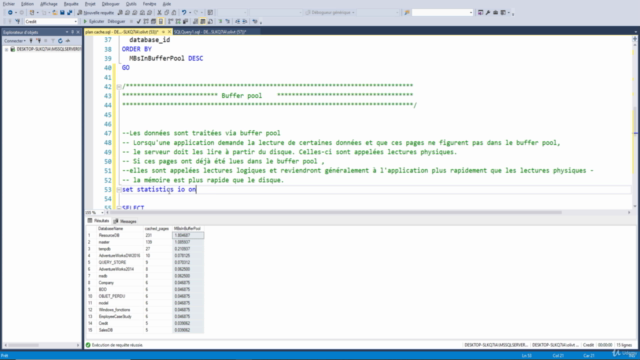Open the Requête menu
This screenshot has width=640, height=360.
(x=71, y=4)
